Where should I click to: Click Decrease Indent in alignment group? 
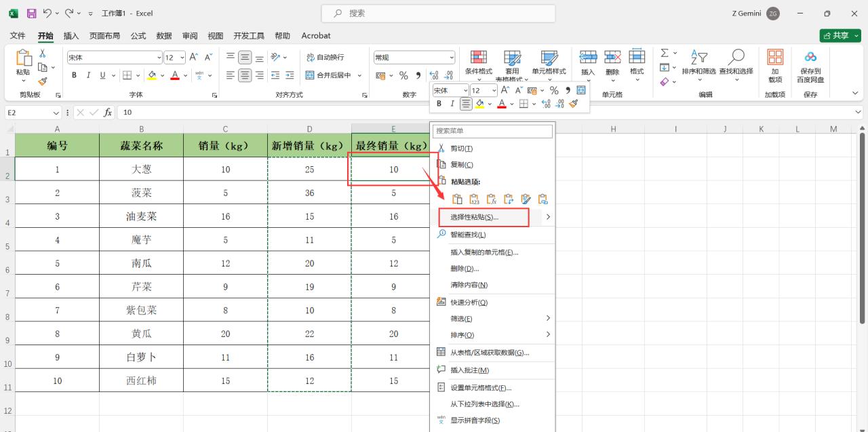coord(275,75)
